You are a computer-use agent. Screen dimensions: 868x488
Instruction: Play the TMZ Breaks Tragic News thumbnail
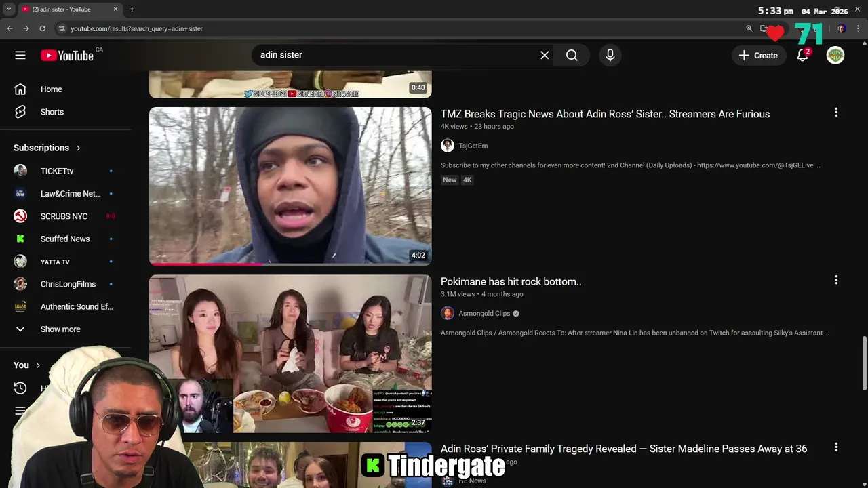pyautogui.click(x=290, y=186)
